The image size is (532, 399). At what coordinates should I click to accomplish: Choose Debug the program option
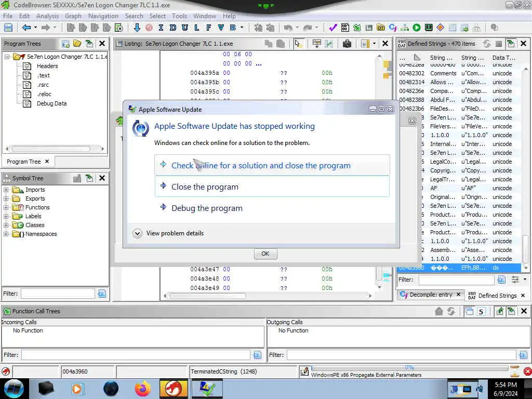272,208
